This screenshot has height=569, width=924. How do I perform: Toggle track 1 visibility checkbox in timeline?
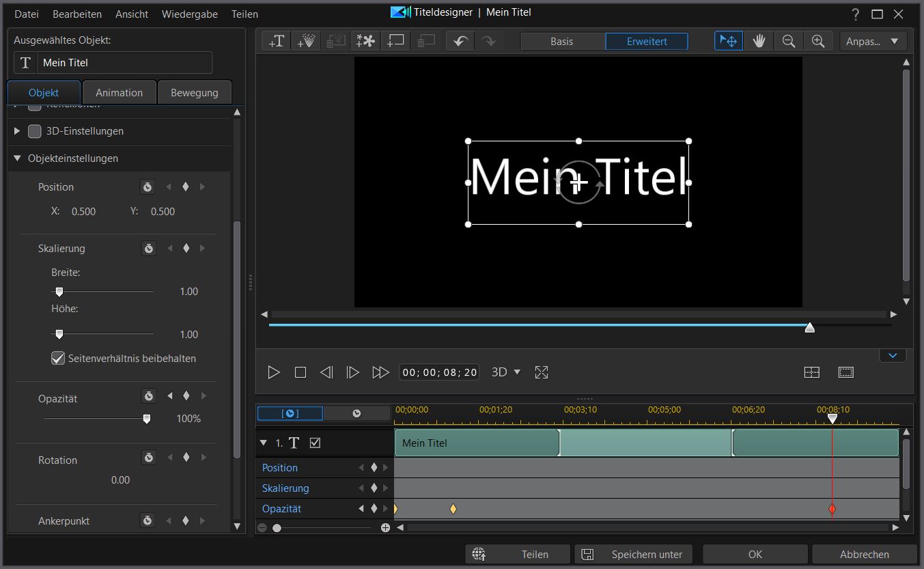click(x=315, y=443)
